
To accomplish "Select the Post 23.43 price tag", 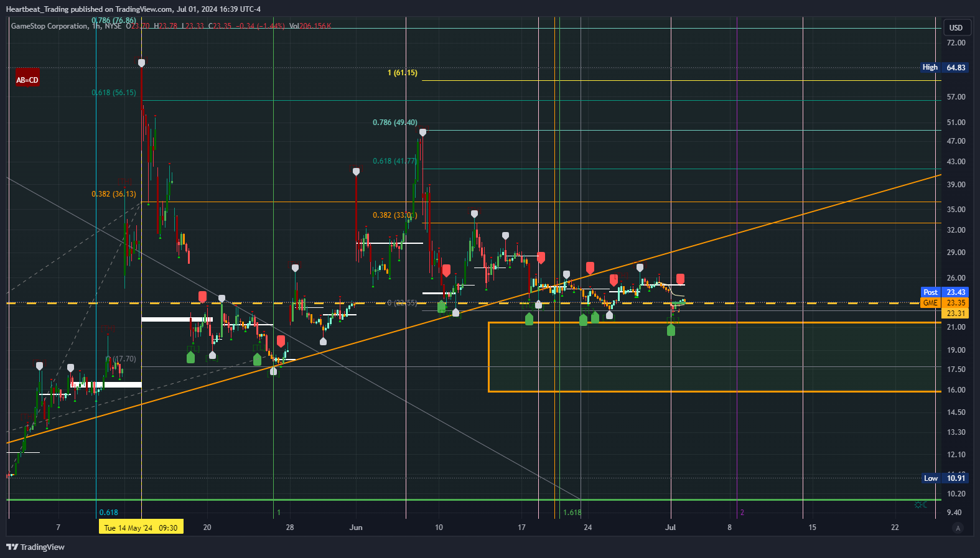I will point(945,292).
